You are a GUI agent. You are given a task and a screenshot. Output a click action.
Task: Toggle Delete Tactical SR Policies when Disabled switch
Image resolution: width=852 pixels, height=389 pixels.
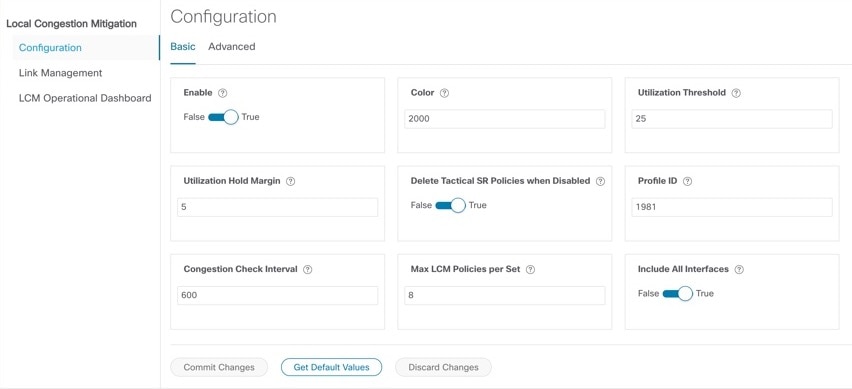tap(450, 205)
